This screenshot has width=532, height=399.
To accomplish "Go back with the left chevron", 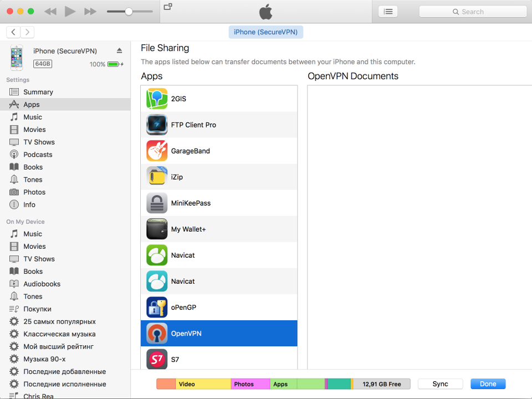I will click(x=13, y=32).
